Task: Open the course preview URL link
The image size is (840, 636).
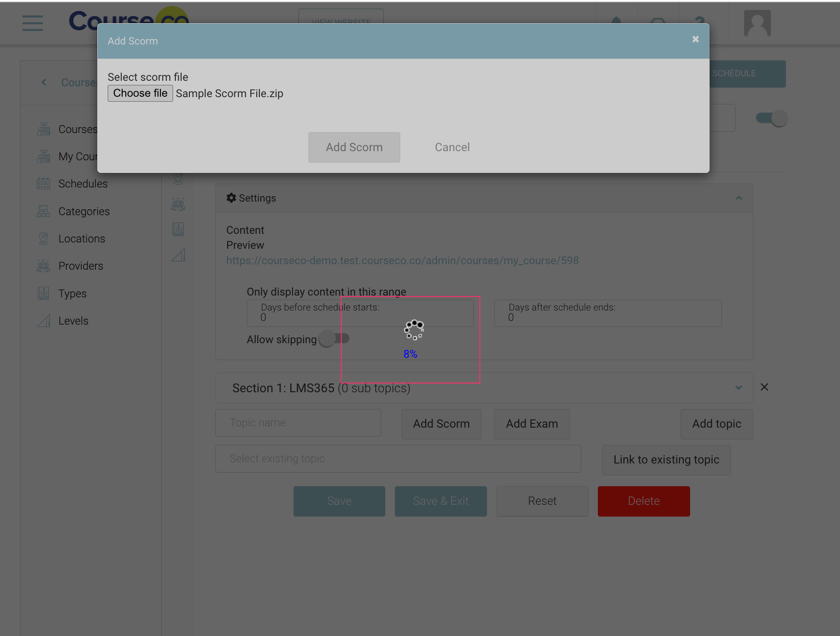Action: pyautogui.click(x=402, y=261)
